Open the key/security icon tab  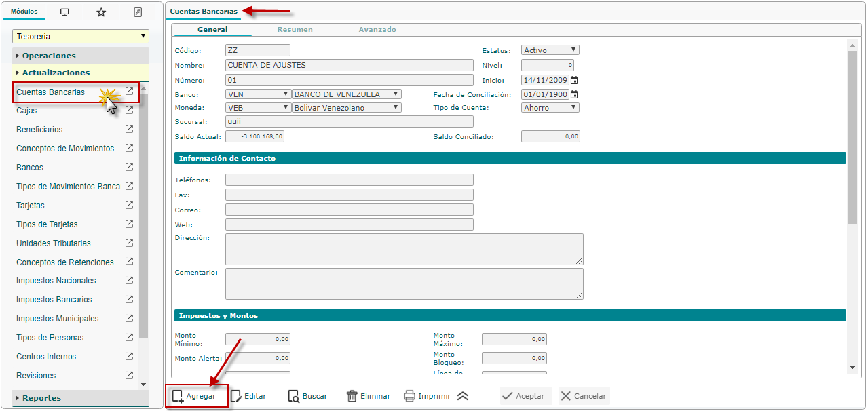(138, 12)
